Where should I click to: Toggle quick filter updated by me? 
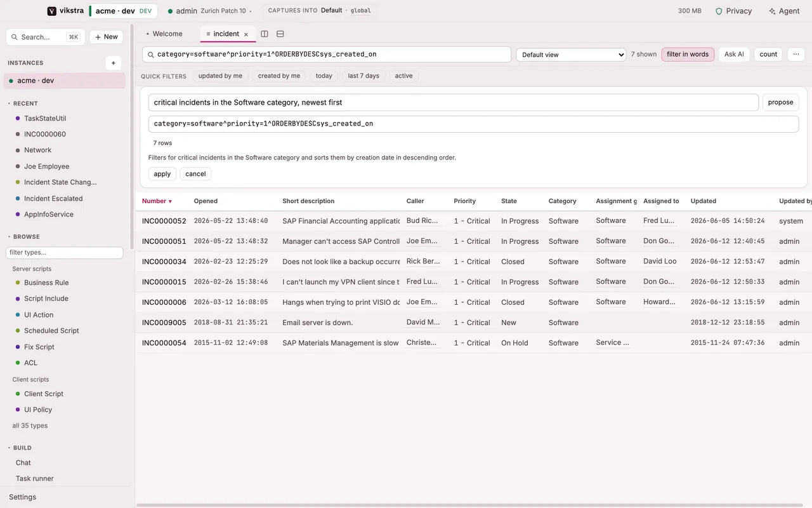(x=220, y=76)
